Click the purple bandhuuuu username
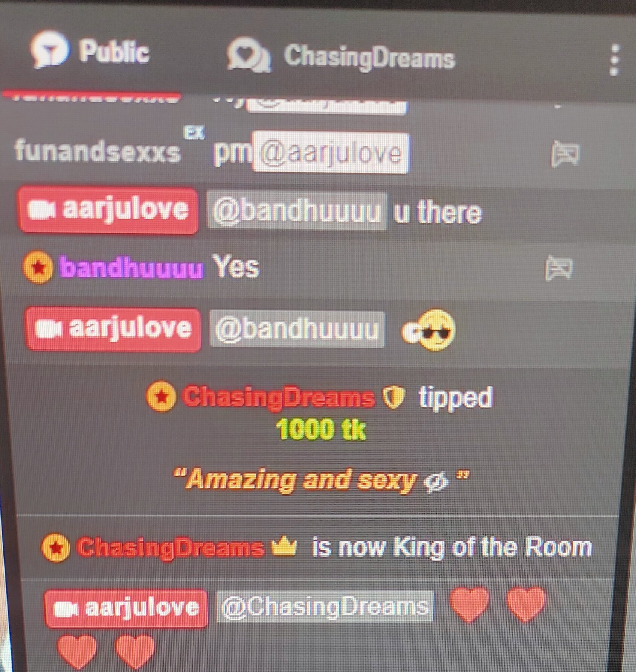The width and height of the screenshot is (636, 672). [131, 268]
